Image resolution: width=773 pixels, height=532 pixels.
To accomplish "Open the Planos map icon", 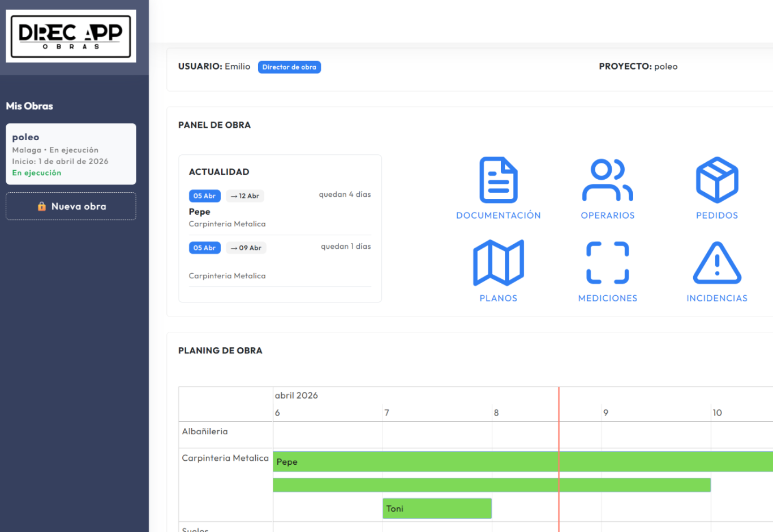I will (x=498, y=263).
